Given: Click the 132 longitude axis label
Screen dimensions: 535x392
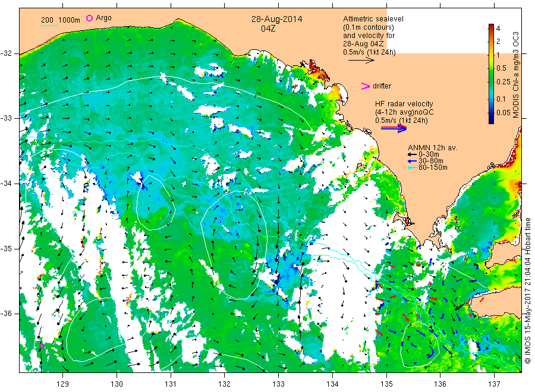Looking at the screenshot, I should tap(224, 384).
